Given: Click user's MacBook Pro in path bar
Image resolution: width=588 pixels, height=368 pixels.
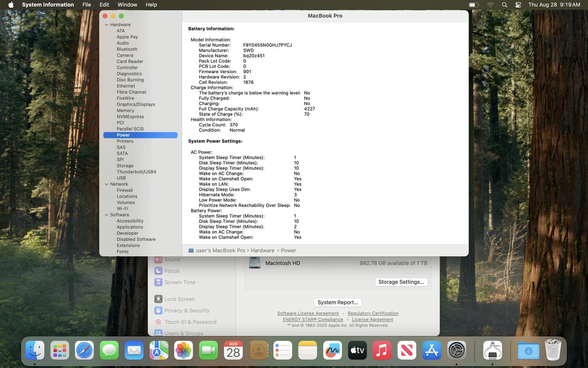Looking at the screenshot, I should [220, 250].
